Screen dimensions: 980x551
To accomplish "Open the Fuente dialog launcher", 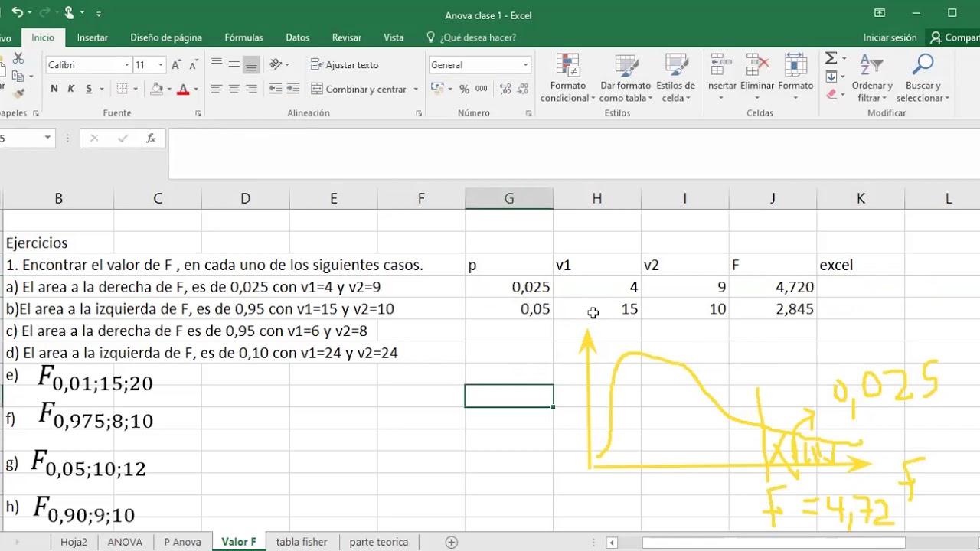I will pyautogui.click(x=198, y=113).
